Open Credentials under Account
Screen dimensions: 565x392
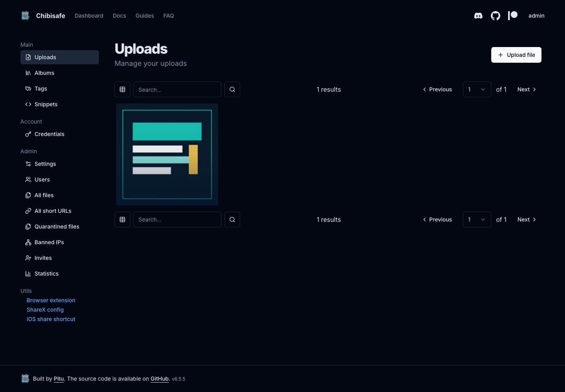60,134
